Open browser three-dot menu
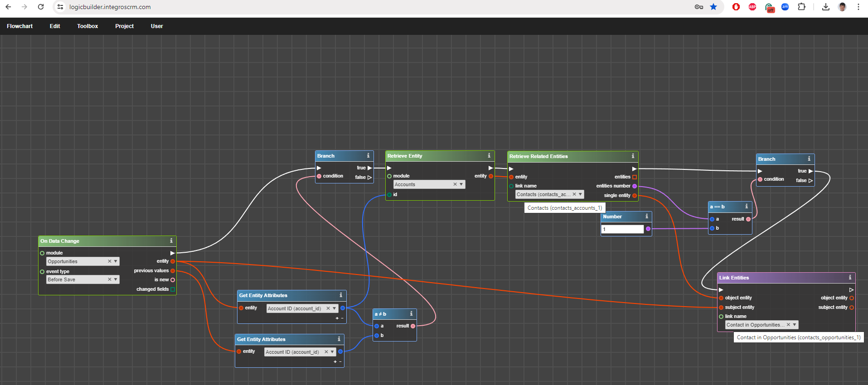The width and height of the screenshot is (868, 385). pos(858,7)
